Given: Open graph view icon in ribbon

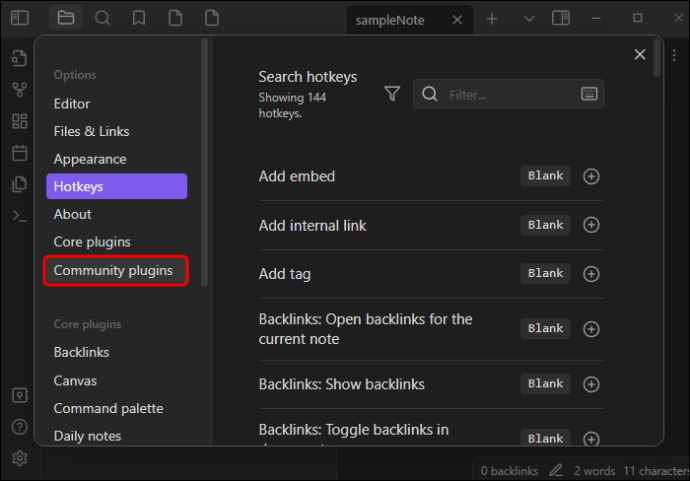Looking at the screenshot, I should click(19, 90).
